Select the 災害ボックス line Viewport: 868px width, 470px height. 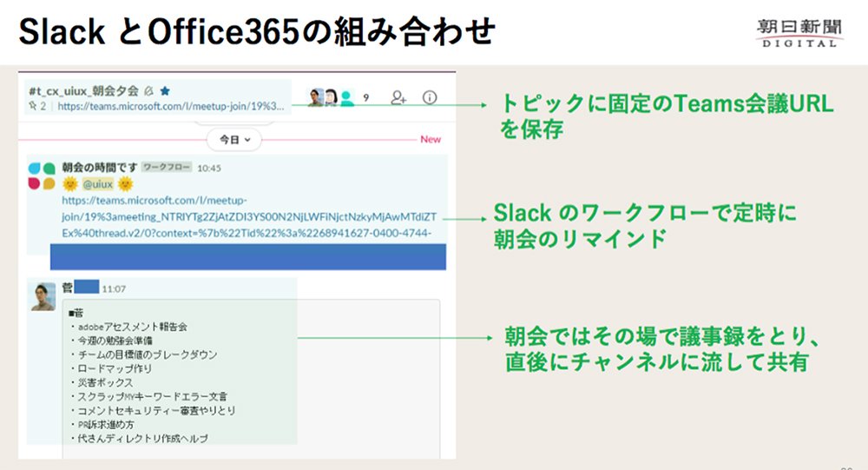[102, 382]
